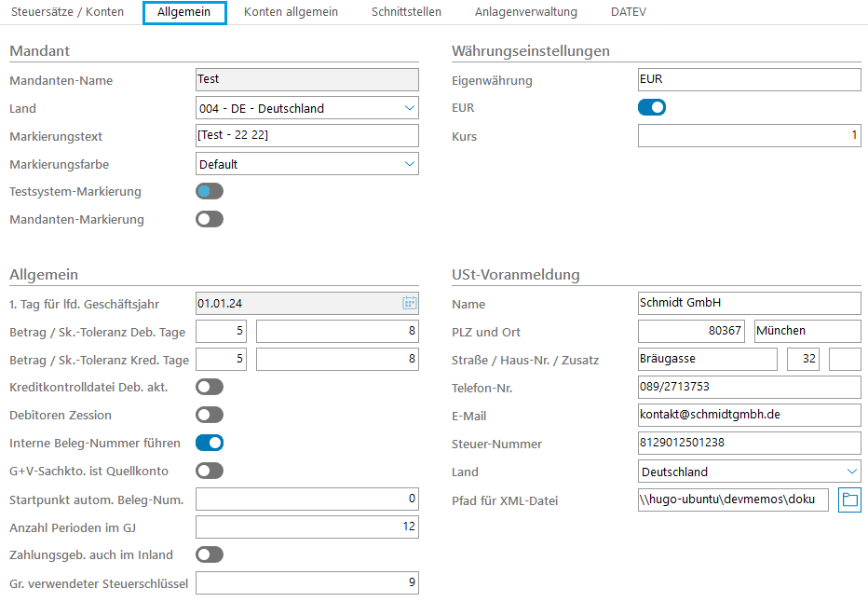Toggle Debitoren Zession switch
Screen dimensions: 868x602
[210, 415]
